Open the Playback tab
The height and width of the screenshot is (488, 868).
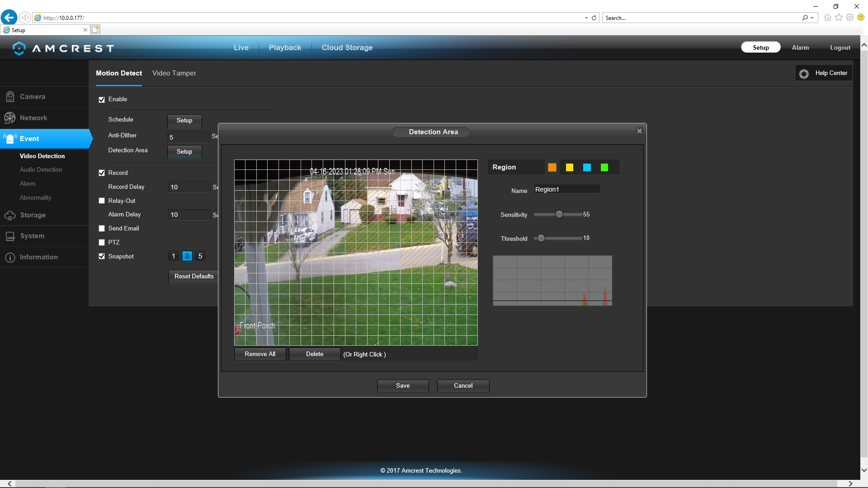[285, 48]
